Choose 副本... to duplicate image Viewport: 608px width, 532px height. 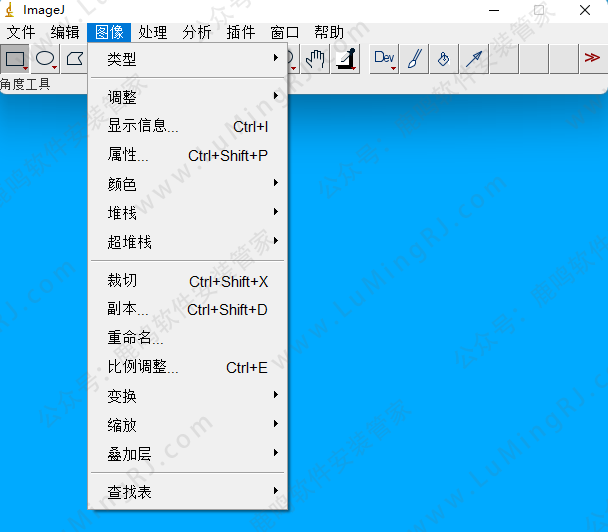pyautogui.click(x=188, y=309)
